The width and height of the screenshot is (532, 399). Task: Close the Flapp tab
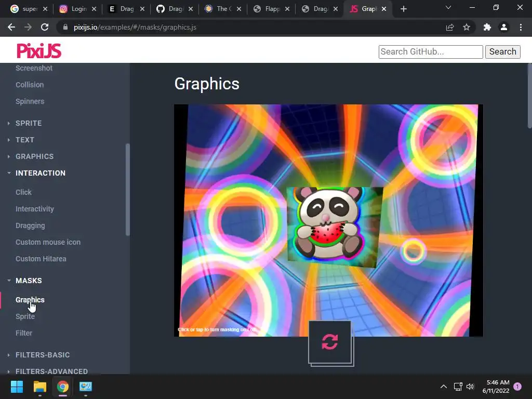click(287, 9)
